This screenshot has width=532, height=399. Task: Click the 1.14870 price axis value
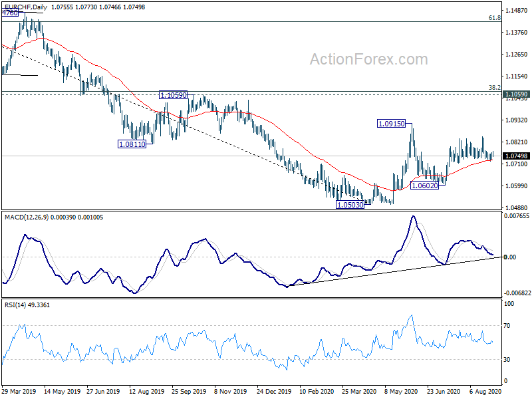(x=517, y=11)
